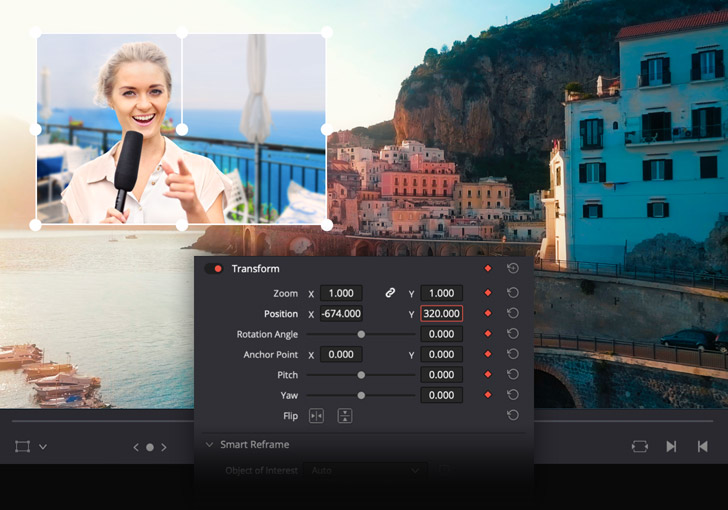Reset the Rotation Angle value
Viewport: 728px width, 510px height.
[x=513, y=334]
